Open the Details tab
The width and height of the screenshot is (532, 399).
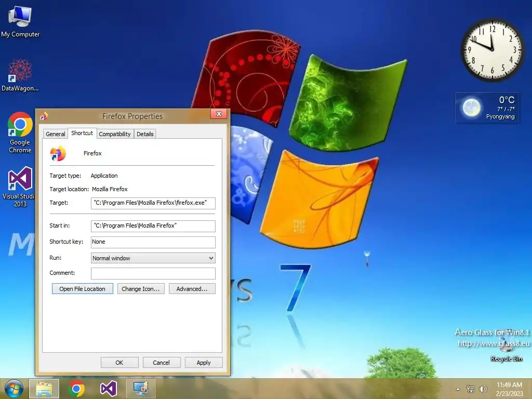pos(145,134)
